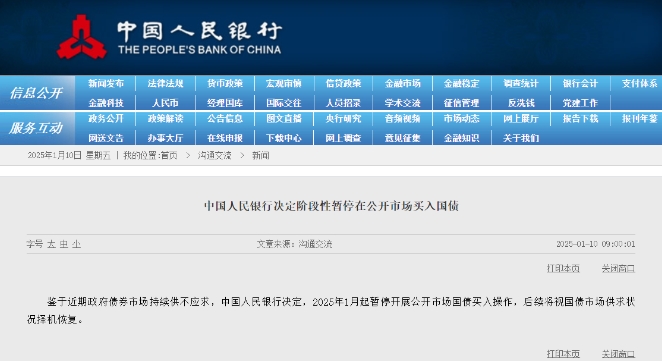Set font size to 小 (small)
The width and height of the screenshot is (662, 361).
(x=76, y=244)
